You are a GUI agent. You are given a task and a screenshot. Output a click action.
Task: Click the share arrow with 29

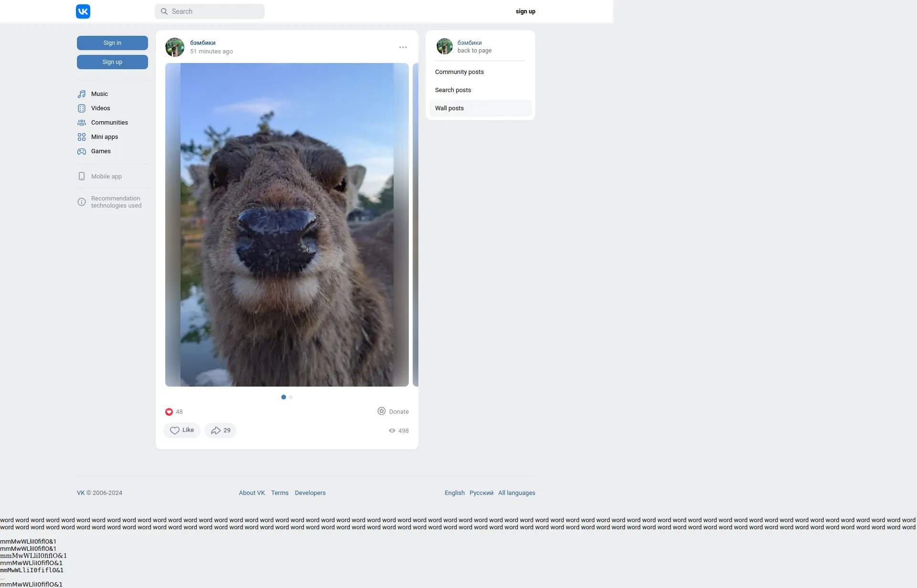pos(221,430)
